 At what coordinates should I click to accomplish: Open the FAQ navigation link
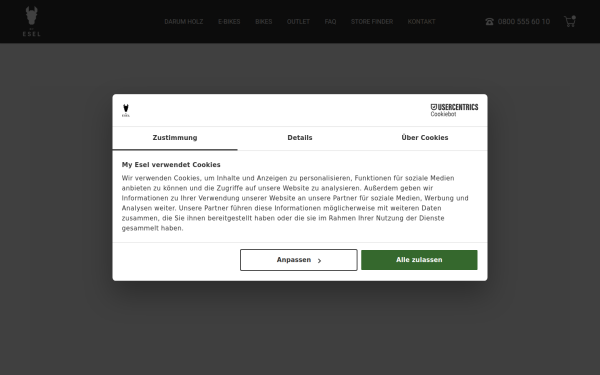(330, 22)
